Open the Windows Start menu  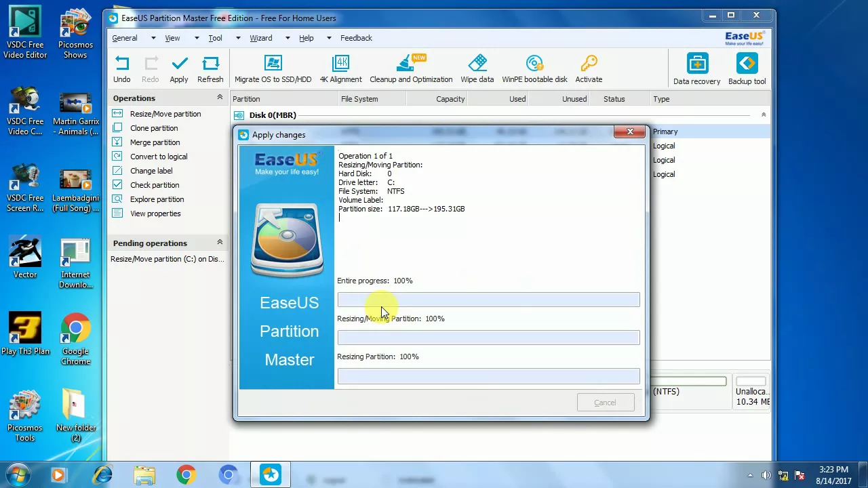18,474
